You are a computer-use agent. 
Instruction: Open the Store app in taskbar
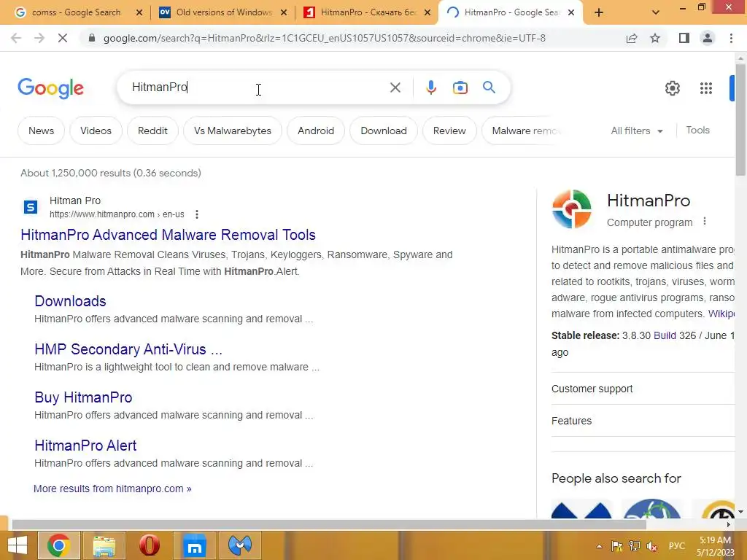pos(194,545)
